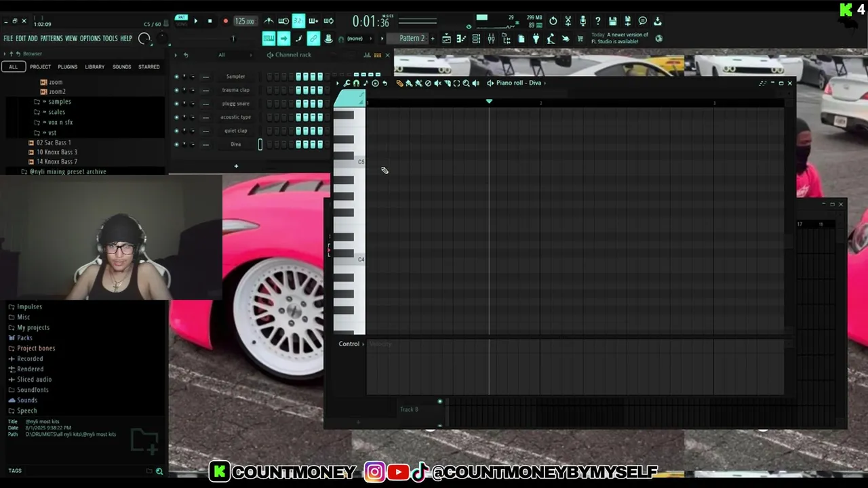This screenshot has width=868, height=488.
Task: Toggle the 3-2-1 recording countdown
Action: tap(298, 21)
